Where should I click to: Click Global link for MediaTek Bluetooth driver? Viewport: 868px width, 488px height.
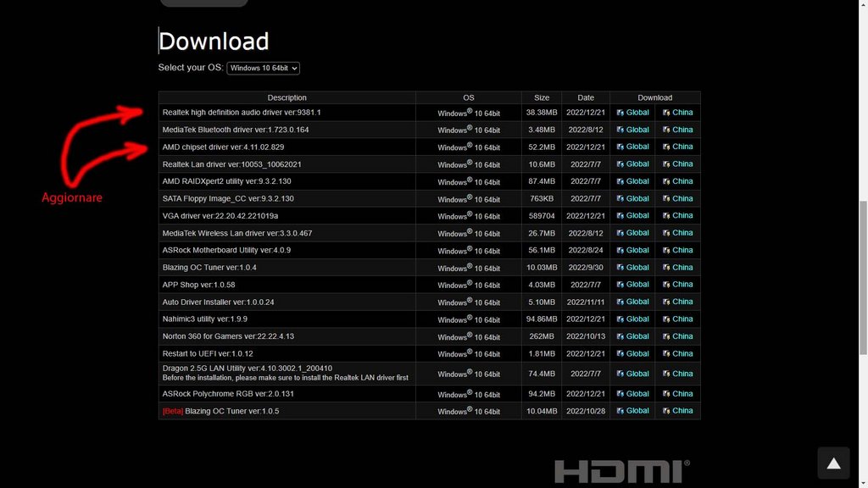632,130
